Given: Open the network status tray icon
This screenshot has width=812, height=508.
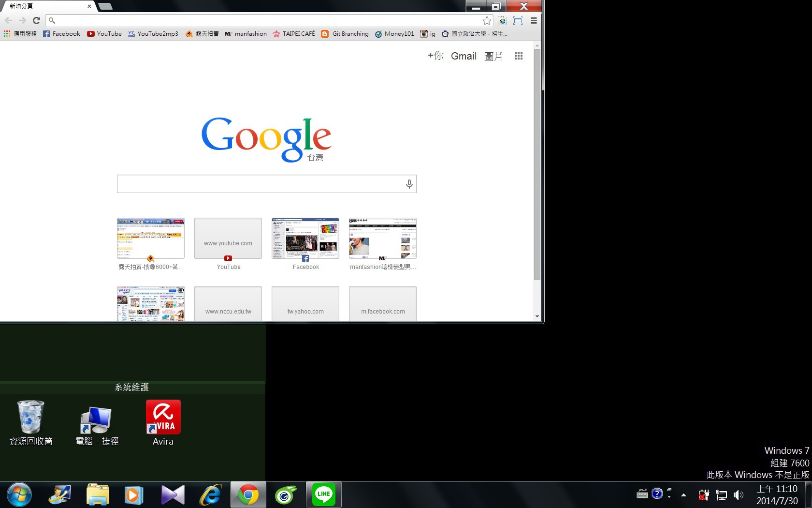Looking at the screenshot, I should tap(722, 495).
